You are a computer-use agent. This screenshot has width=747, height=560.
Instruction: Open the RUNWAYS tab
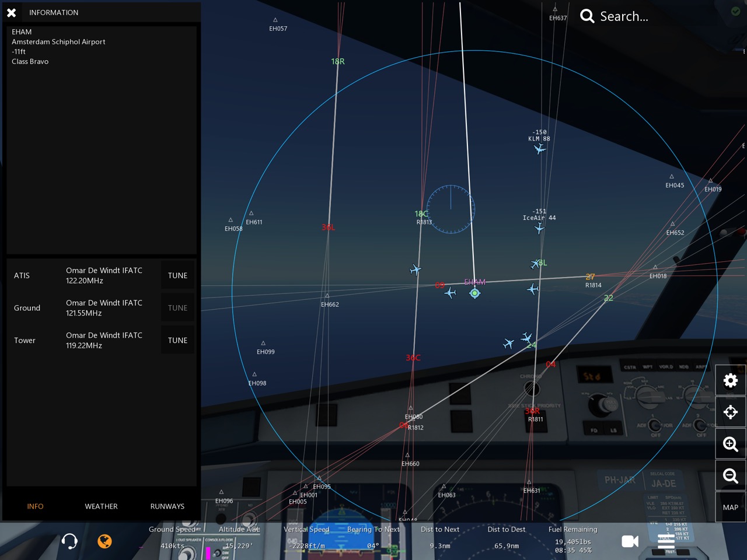point(167,506)
